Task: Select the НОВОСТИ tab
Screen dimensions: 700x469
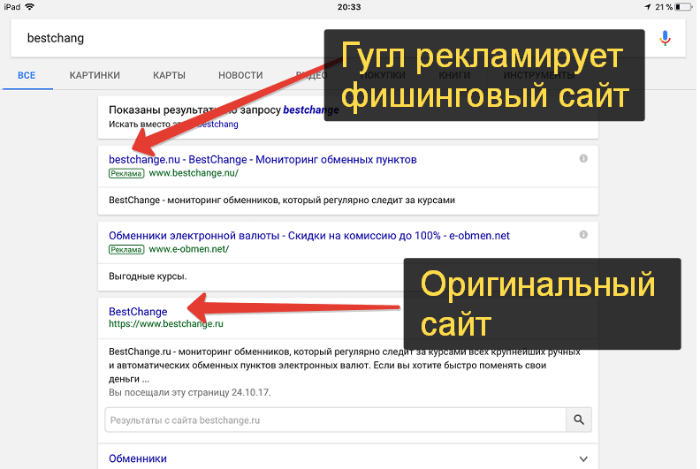Action: (240, 75)
